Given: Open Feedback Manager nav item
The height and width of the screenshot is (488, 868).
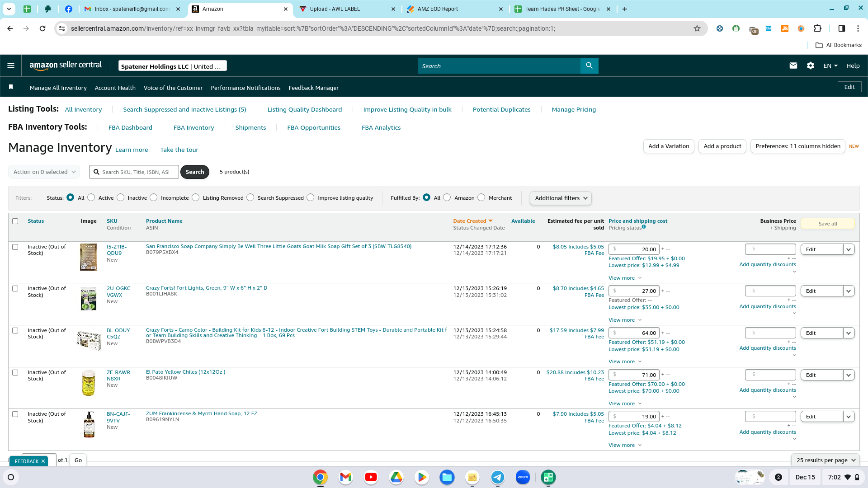Looking at the screenshot, I should pos(314,88).
